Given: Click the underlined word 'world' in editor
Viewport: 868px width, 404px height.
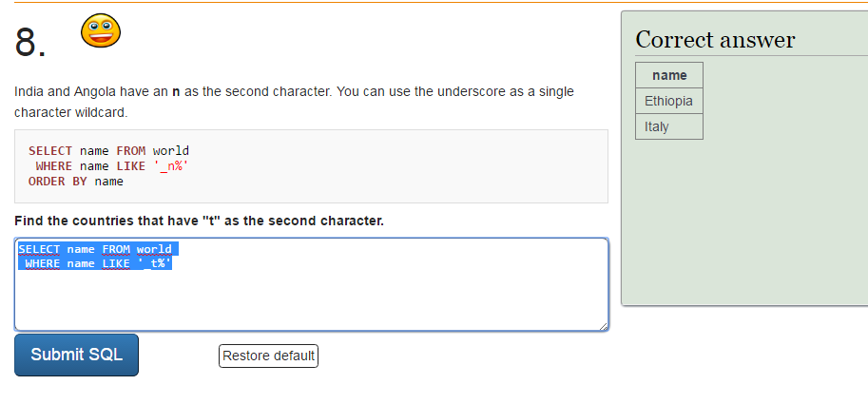Looking at the screenshot, I should [154, 249].
